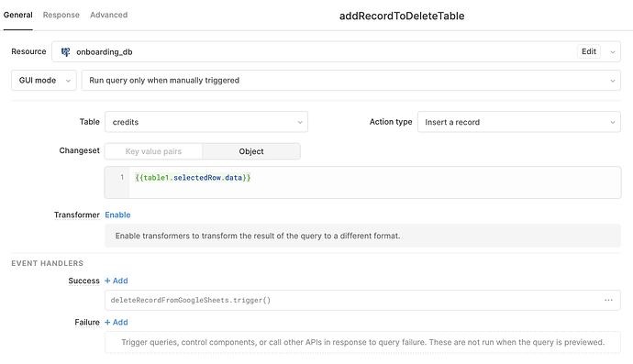Open the run query trigger dropdown
Viewport: 633px width, 364px height.
350,81
